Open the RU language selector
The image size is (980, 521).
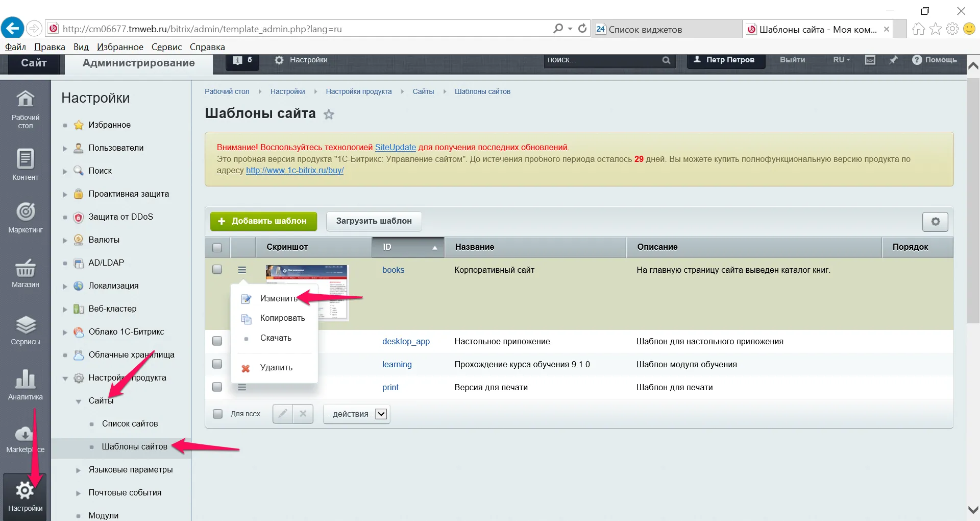click(x=841, y=60)
